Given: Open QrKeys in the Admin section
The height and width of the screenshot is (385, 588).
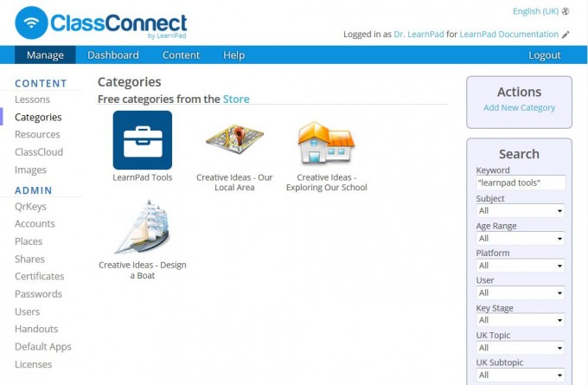Looking at the screenshot, I should coord(30,207).
